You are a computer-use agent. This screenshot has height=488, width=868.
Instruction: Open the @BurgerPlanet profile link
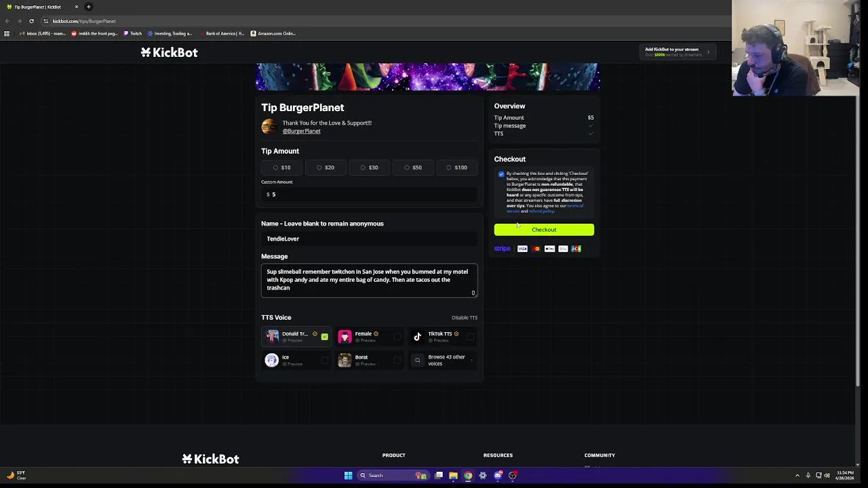pyautogui.click(x=302, y=131)
